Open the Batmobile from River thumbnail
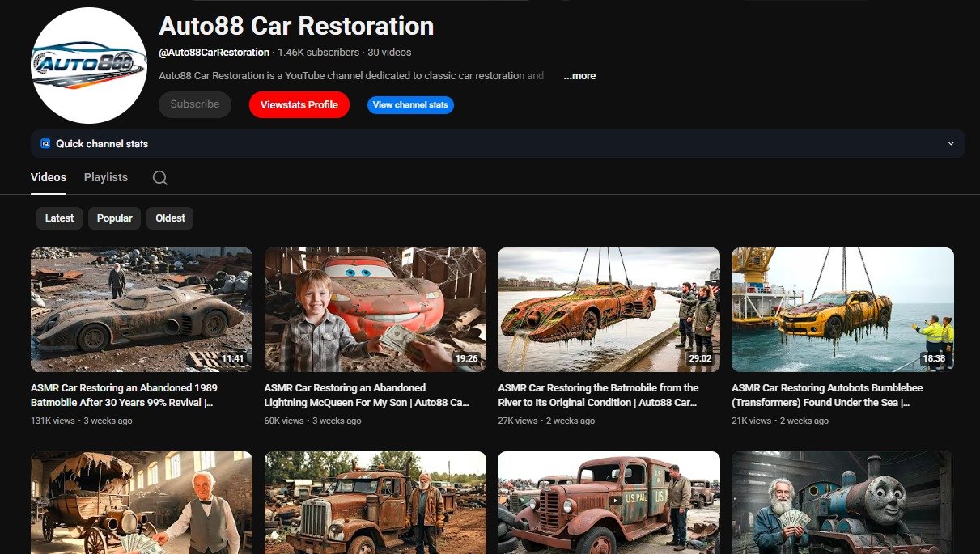This screenshot has height=554, width=980. pyautogui.click(x=609, y=310)
